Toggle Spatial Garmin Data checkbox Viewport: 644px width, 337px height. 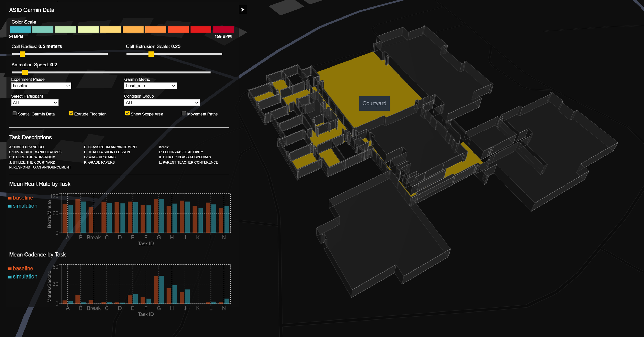point(15,113)
